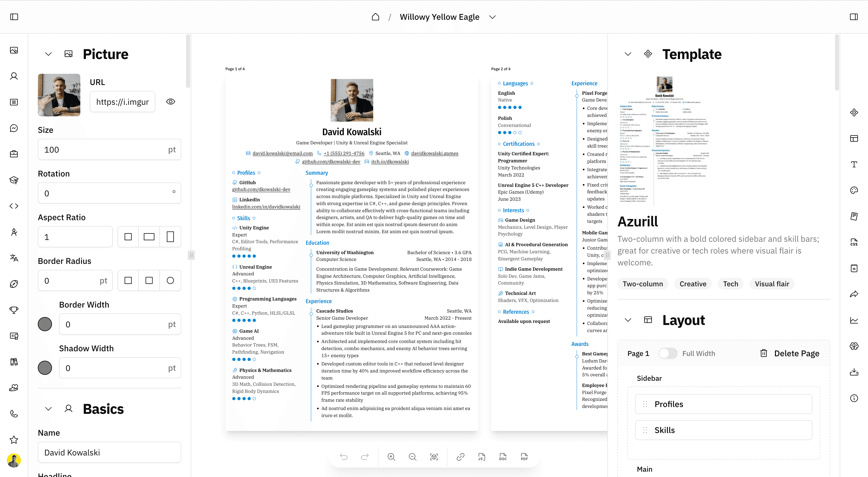Open linkedin.com/in/davidkowalski profile link
The image size is (868, 477).
click(x=266, y=207)
